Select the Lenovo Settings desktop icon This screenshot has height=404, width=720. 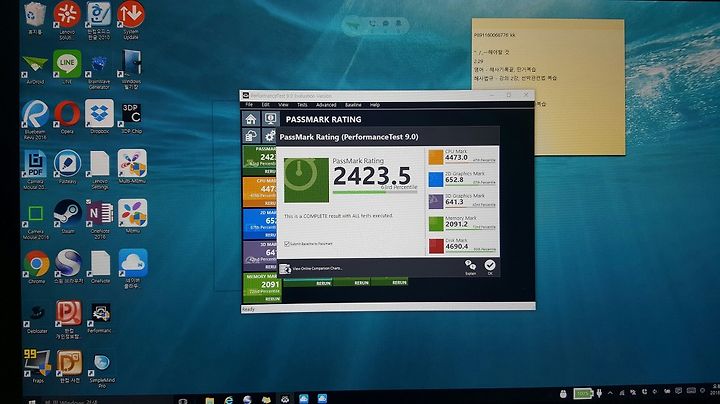[100, 169]
